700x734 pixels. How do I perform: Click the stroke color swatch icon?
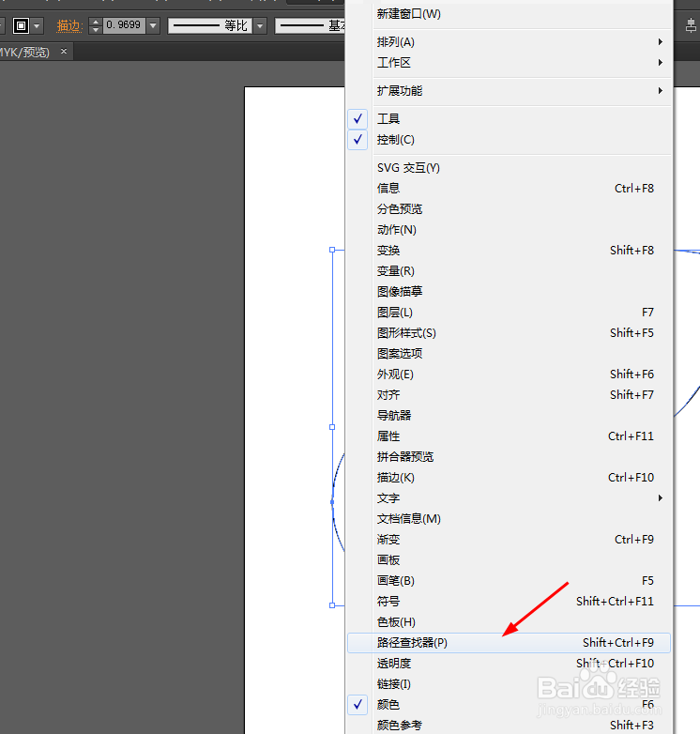21,25
